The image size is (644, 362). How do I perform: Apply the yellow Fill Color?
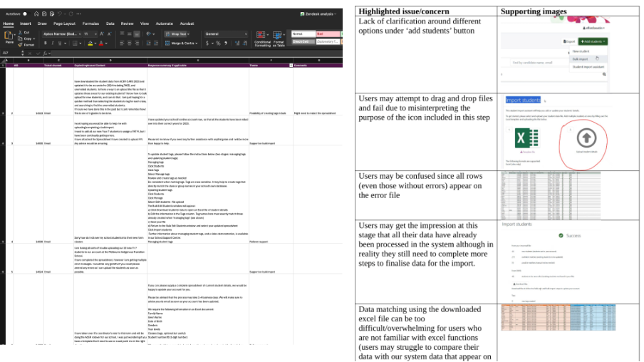click(90, 43)
